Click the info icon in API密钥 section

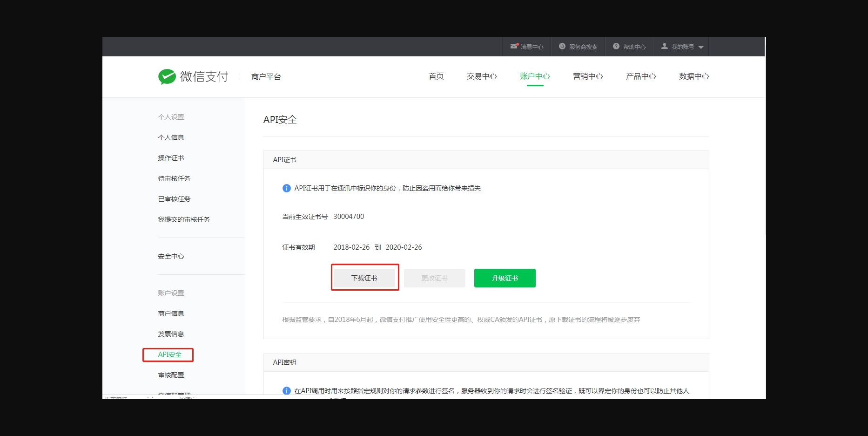287,391
